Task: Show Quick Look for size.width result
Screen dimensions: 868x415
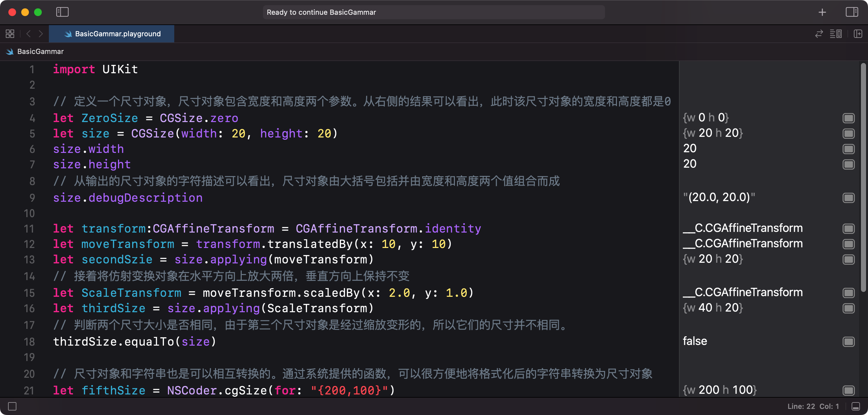Action: (848, 149)
